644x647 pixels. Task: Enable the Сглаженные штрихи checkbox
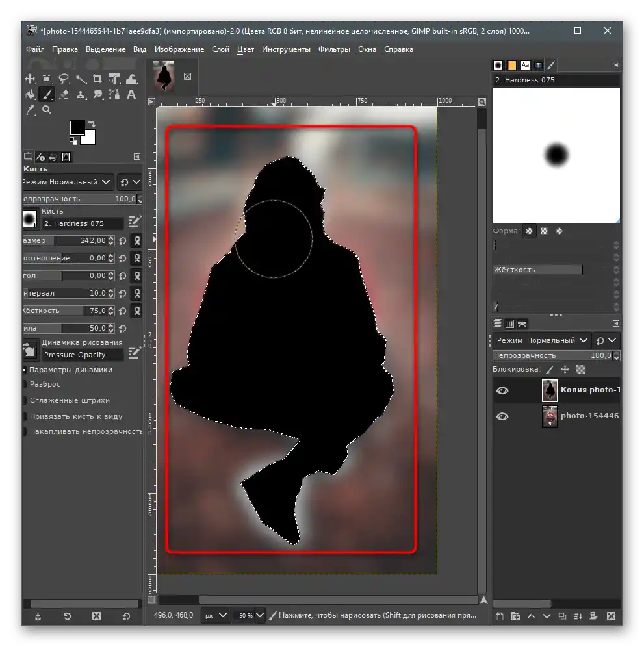tap(25, 400)
